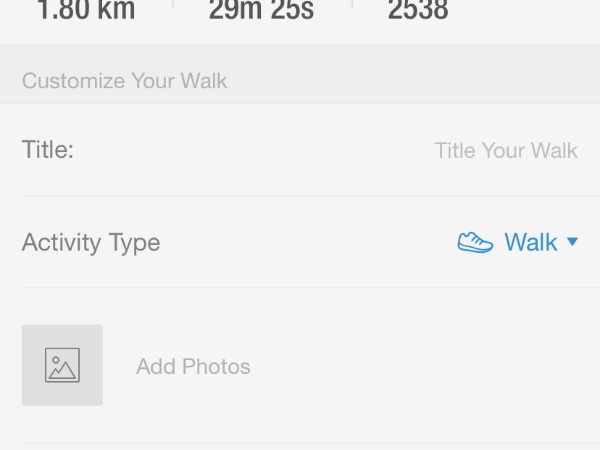Screen dimensions: 600x450
Task: Click the Add Photos row
Action: click(x=300, y=365)
